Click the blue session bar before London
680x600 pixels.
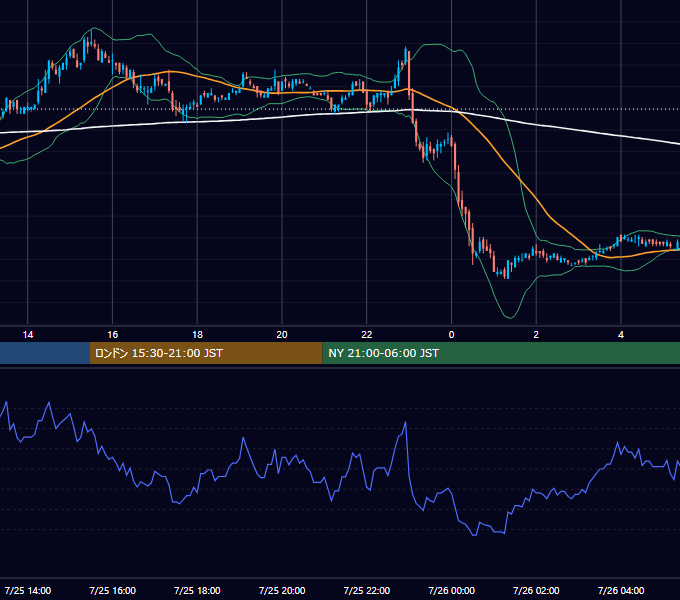pyautogui.click(x=45, y=353)
